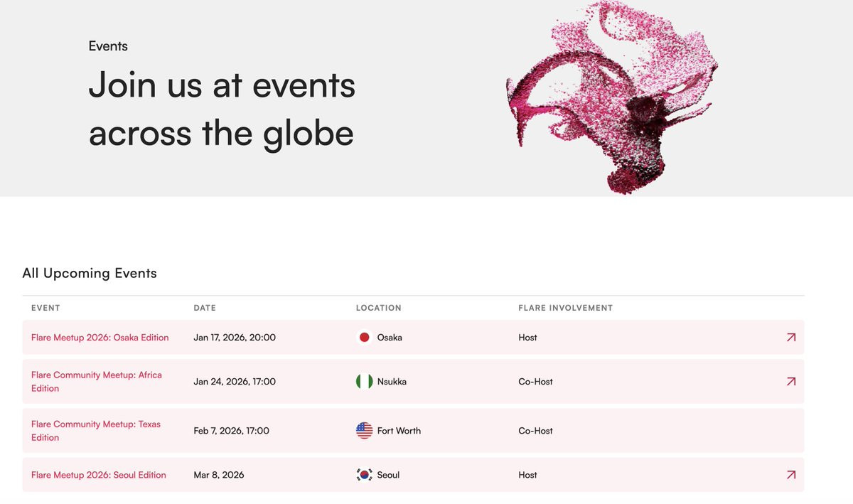Click the Jan 17, 2026 date cell
Viewport: 853px width, 504px height.
(x=235, y=338)
